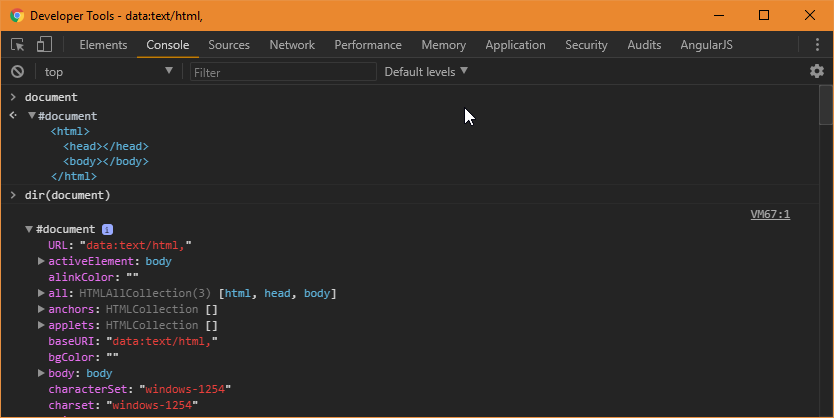Click the Chrome icon in title bar
The height and width of the screenshot is (418, 834).
(x=16, y=16)
